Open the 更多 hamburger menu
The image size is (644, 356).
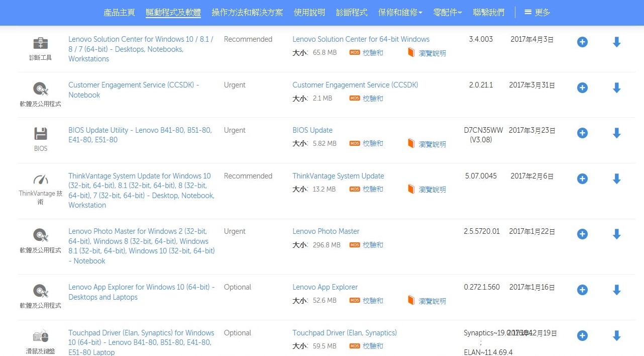538,13
